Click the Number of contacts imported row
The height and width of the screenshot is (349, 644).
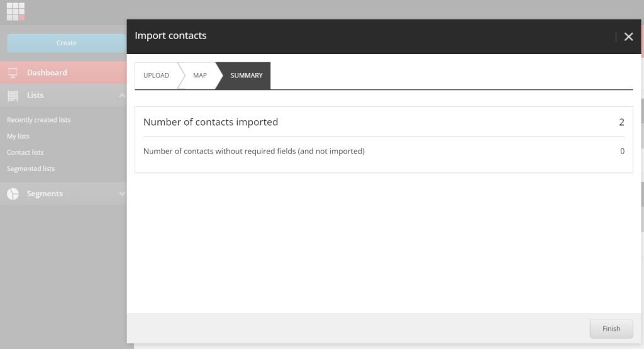click(x=383, y=122)
